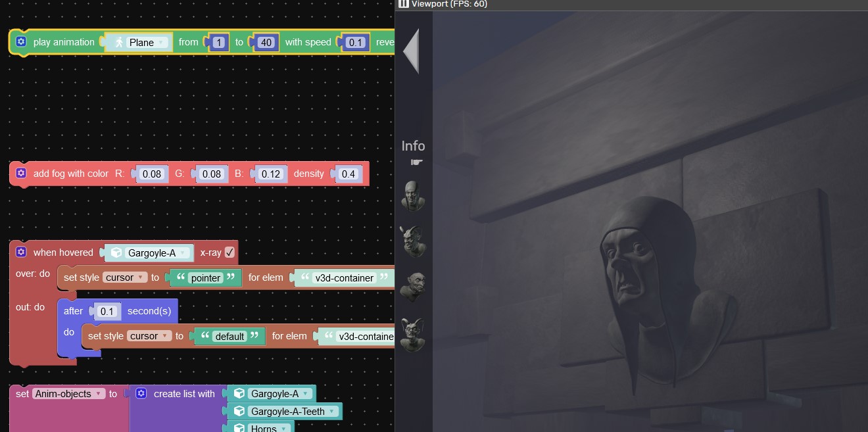Edit animation from frame value 1
The width and height of the screenshot is (868, 432).
pyautogui.click(x=219, y=42)
